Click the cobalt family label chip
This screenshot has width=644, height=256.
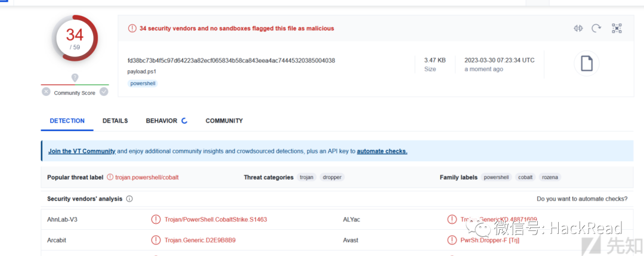pos(525,177)
